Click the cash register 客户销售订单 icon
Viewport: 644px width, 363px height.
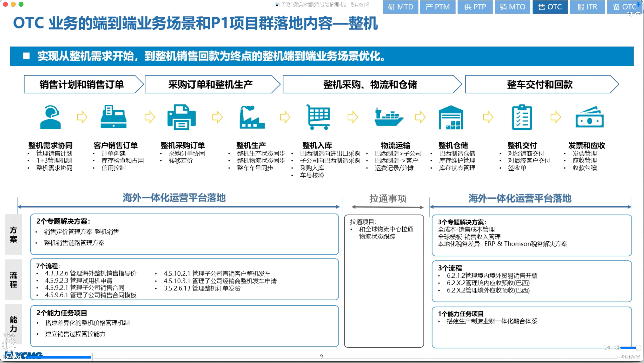[114, 117]
